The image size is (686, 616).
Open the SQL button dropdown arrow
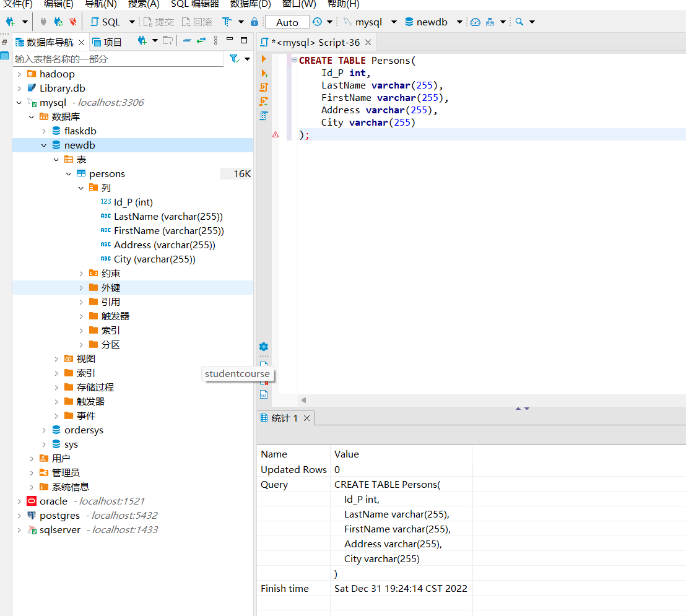132,22
